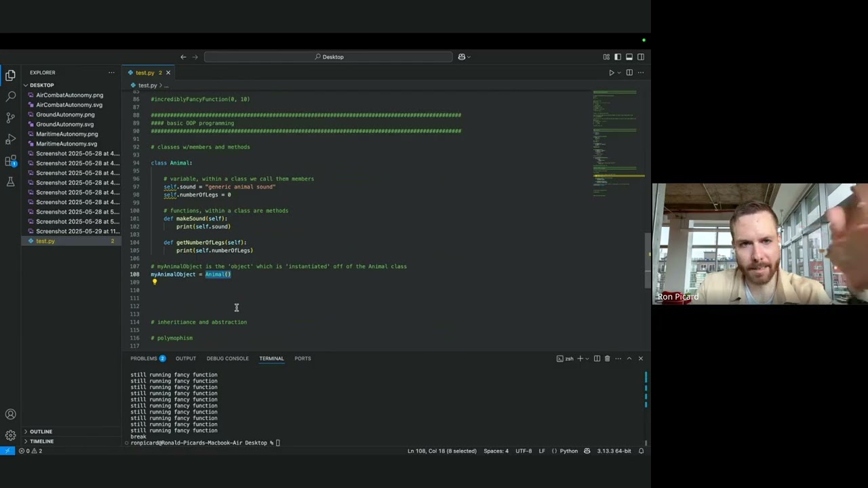Screen dimensions: 868x488
Task: Switch to the PROBLEMS tab
Action: pyautogui.click(x=148, y=359)
